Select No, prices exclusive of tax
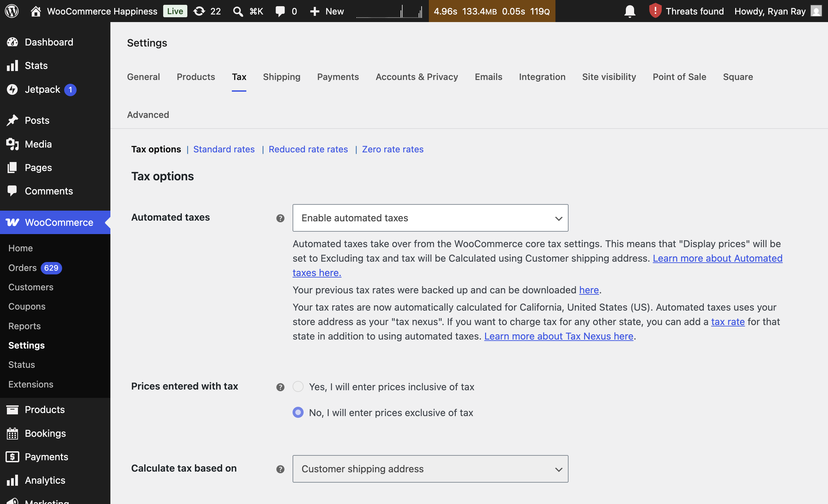828x504 pixels. pos(298,412)
